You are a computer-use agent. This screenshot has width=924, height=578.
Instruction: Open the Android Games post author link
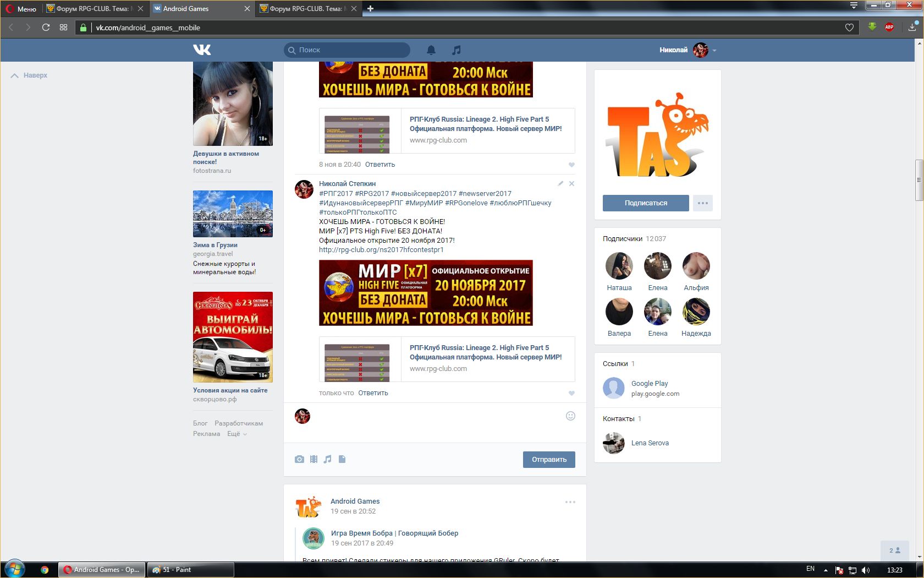pyautogui.click(x=355, y=501)
